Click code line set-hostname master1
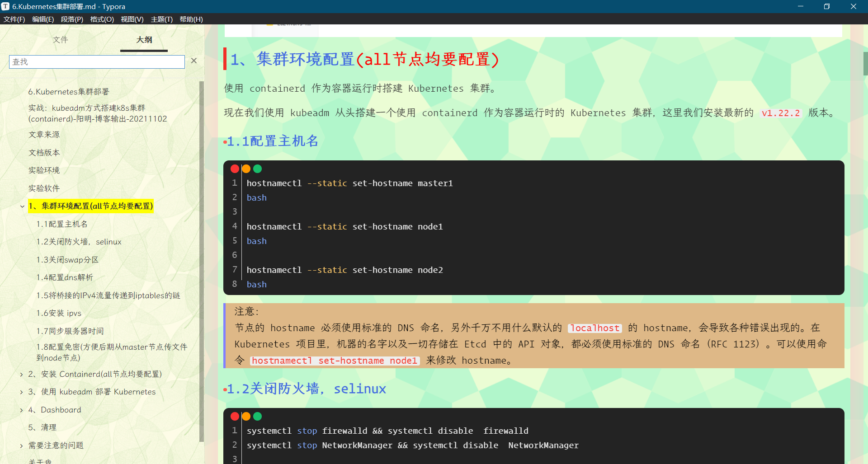This screenshot has width=868, height=464. [349, 183]
